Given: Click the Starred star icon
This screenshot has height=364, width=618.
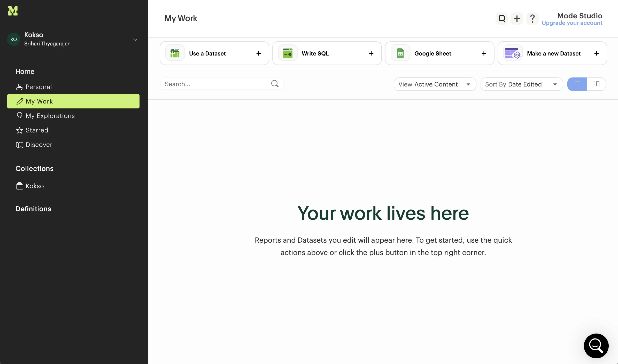Looking at the screenshot, I should pyautogui.click(x=19, y=130).
